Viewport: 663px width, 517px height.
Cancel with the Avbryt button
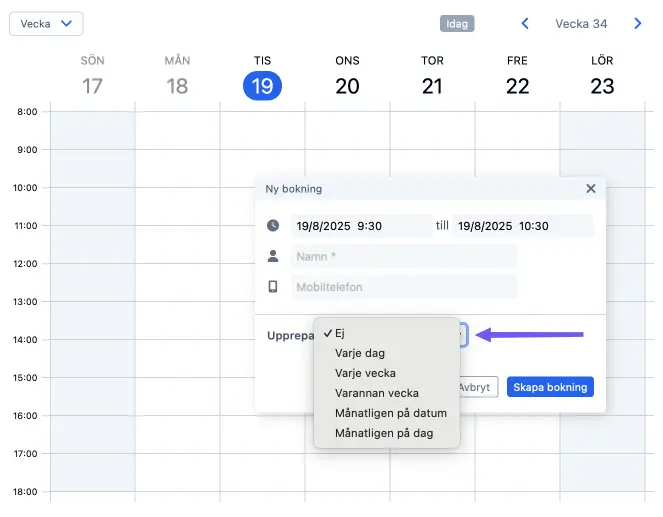[x=479, y=387]
